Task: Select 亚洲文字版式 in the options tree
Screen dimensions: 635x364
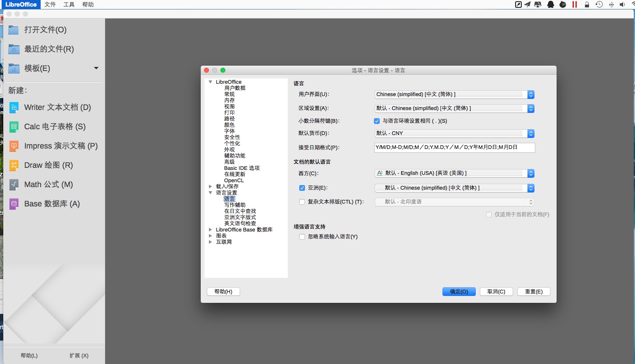Action: tap(240, 217)
